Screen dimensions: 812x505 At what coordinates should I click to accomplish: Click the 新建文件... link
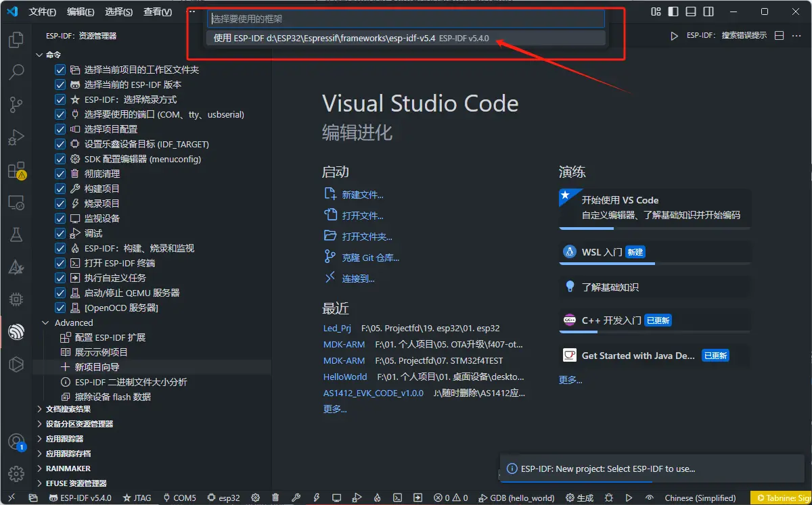click(363, 195)
